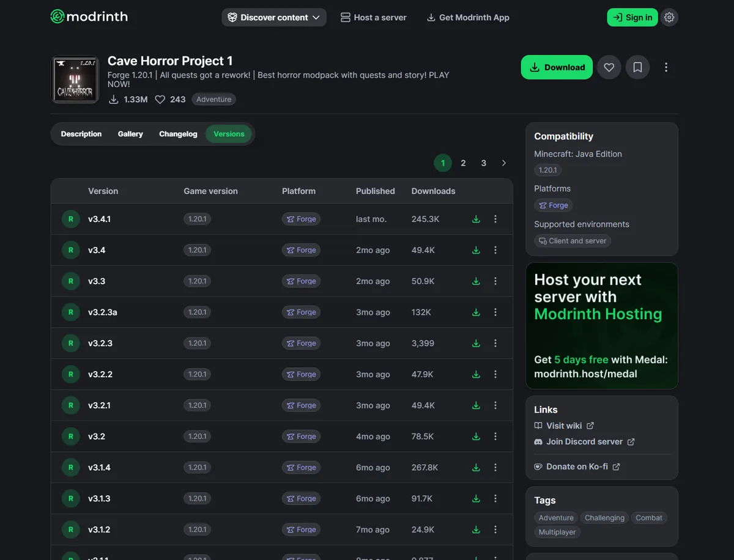Open the Visit wiki link
This screenshot has height=560, width=734.
pyautogui.click(x=564, y=426)
